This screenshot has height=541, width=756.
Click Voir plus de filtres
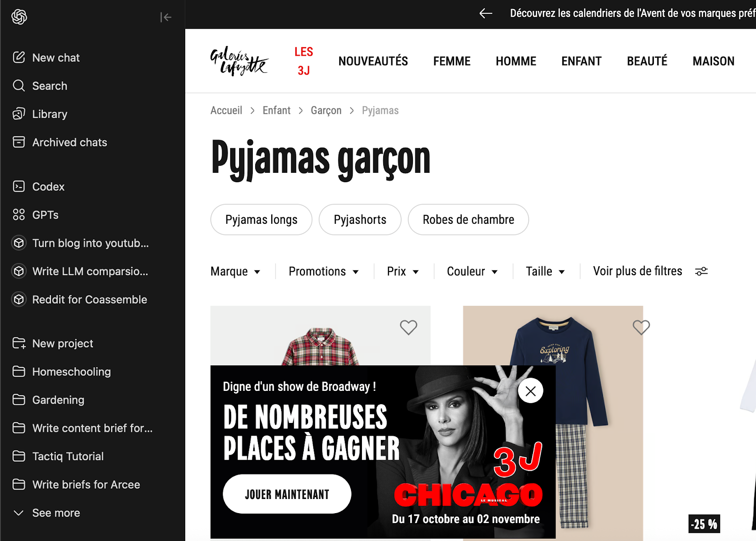pyautogui.click(x=637, y=271)
